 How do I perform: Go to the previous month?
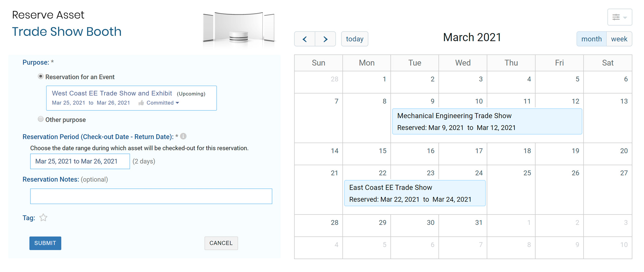[x=304, y=39]
